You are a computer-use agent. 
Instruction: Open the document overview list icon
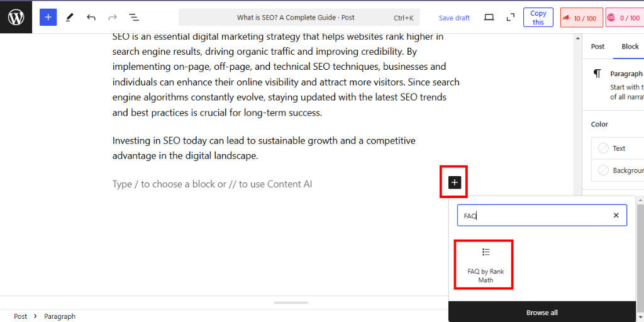134,17
